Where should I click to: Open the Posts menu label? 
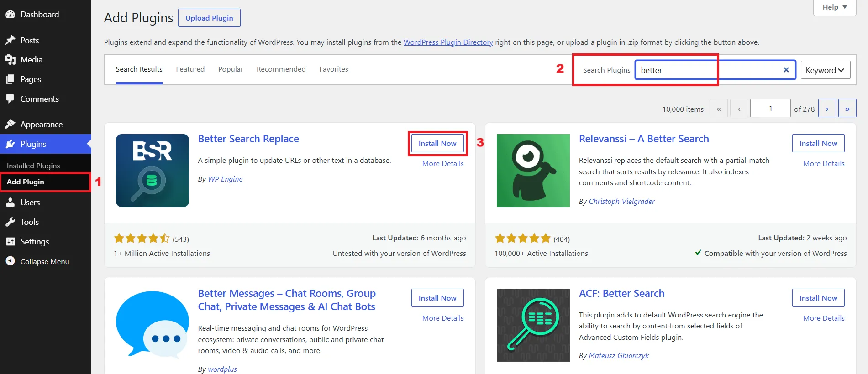pyautogui.click(x=30, y=40)
